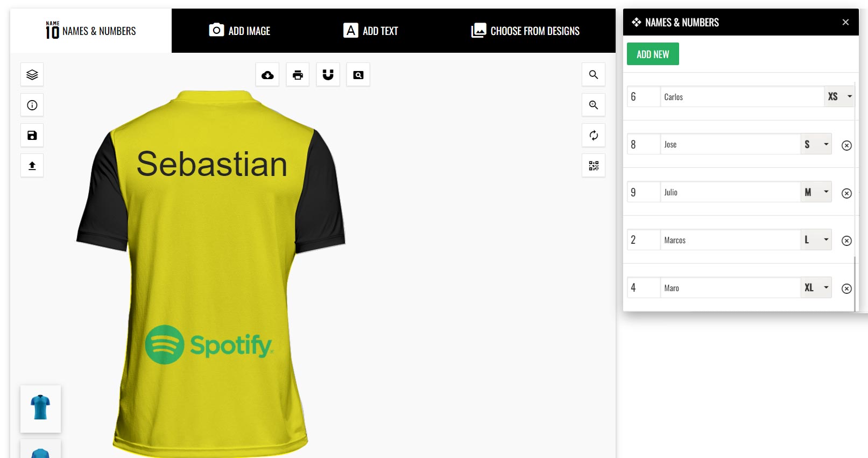Image resolution: width=868 pixels, height=458 pixels.
Task: Click the info circle icon
Action: click(x=32, y=105)
